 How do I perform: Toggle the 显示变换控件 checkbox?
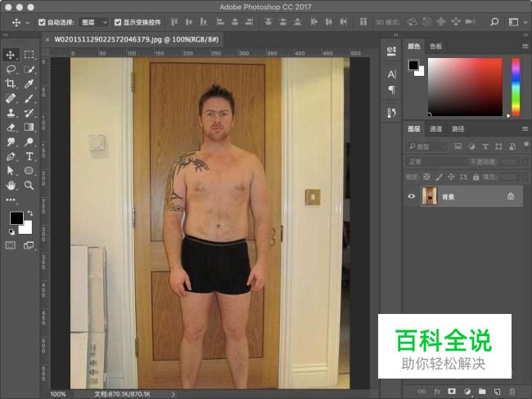(x=118, y=22)
